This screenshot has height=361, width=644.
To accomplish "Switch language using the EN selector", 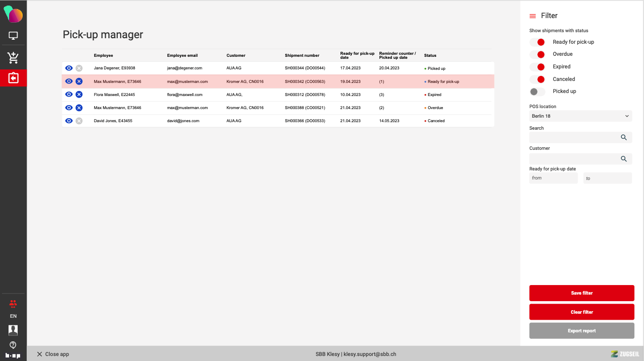I will pyautogui.click(x=13, y=316).
